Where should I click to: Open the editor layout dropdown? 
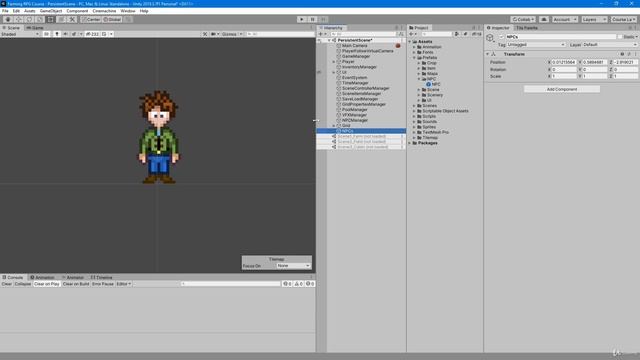click(624, 19)
